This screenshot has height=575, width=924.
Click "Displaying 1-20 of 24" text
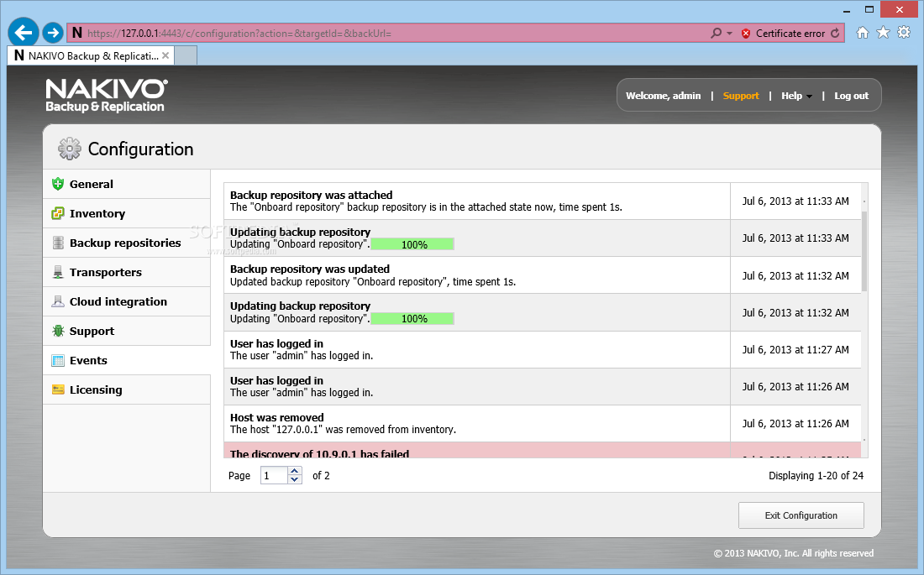[x=816, y=475]
